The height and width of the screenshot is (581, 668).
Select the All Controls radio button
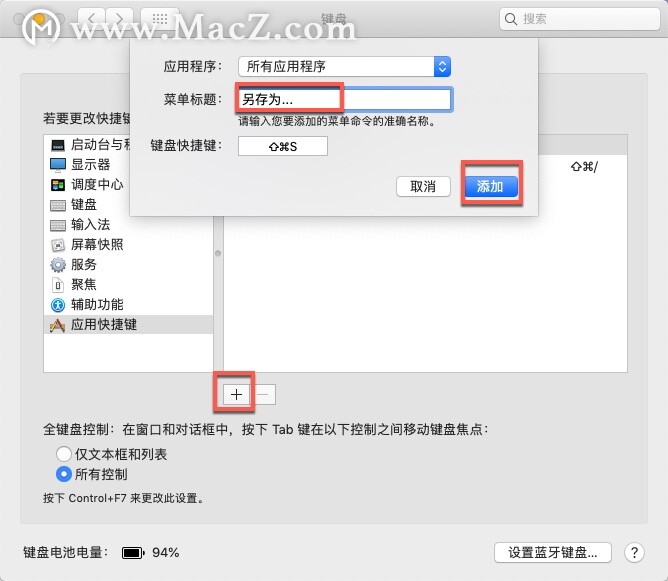64,474
